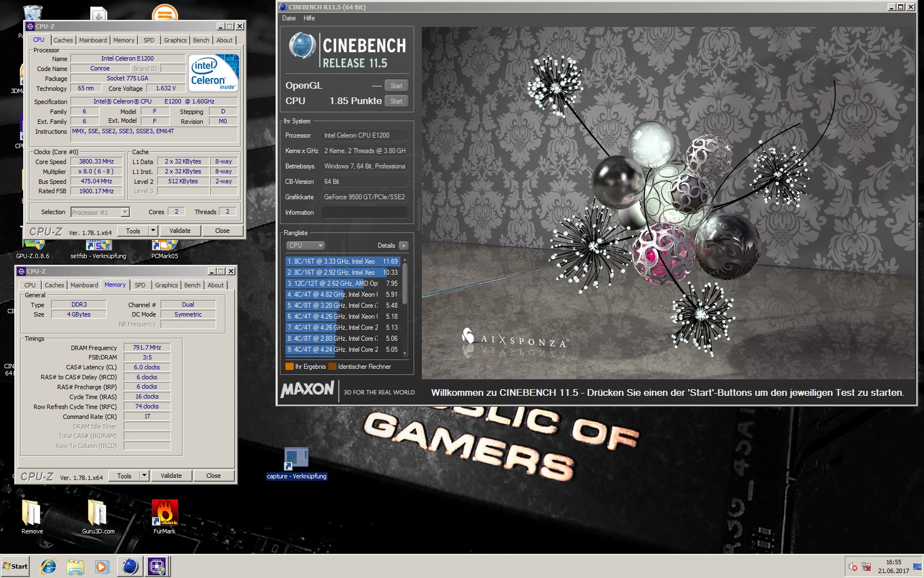
Task: Start the OpenGL benchmark
Action: click(x=396, y=86)
